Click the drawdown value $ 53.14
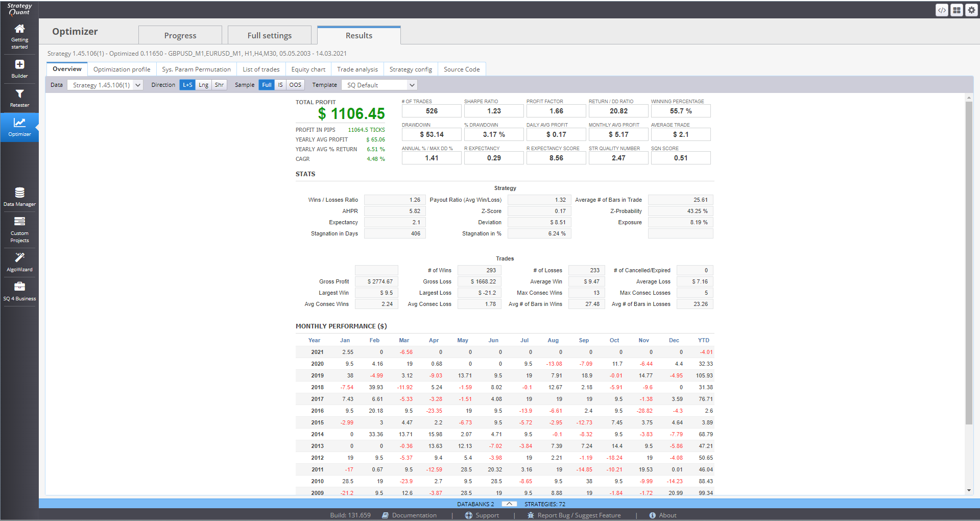This screenshot has height=521, width=980. [432, 134]
